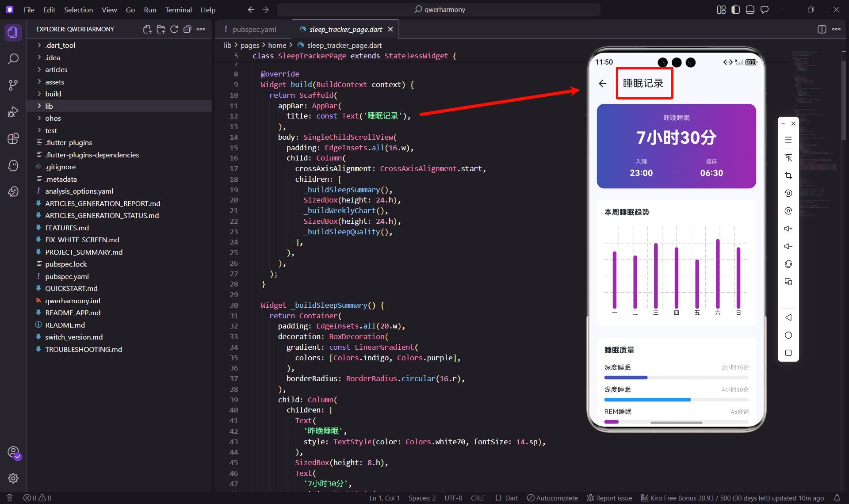
Task: Refresh the explorer file tree
Action: click(x=174, y=29)
